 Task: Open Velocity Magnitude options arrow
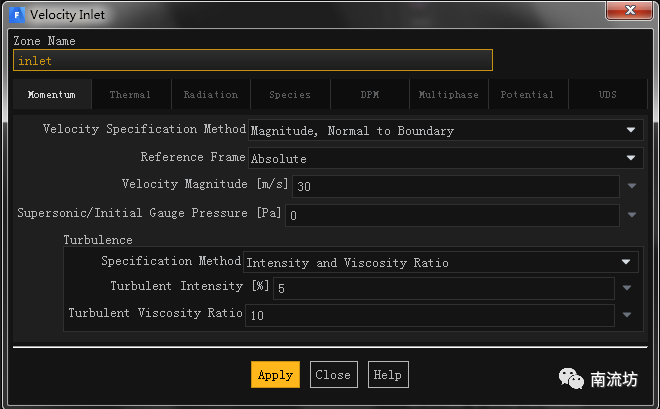[x=631, y=187]
